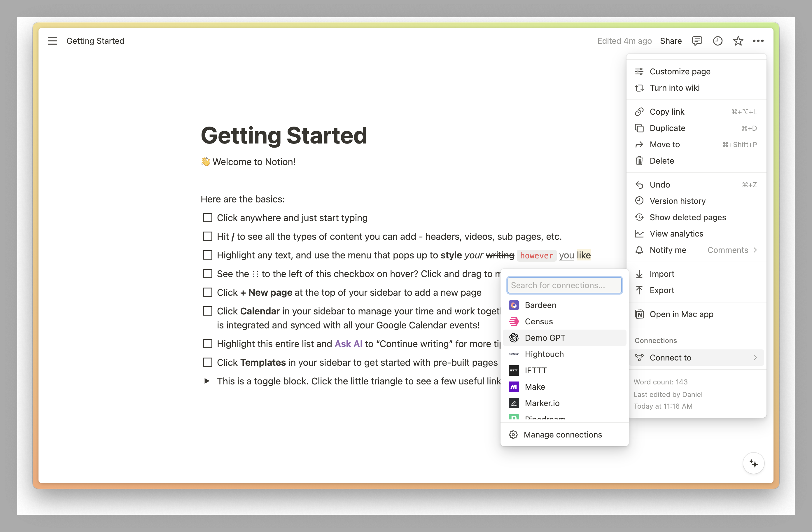The image size is (812, 532).
Task: Open the page comments icon
Action: [697, 41]
